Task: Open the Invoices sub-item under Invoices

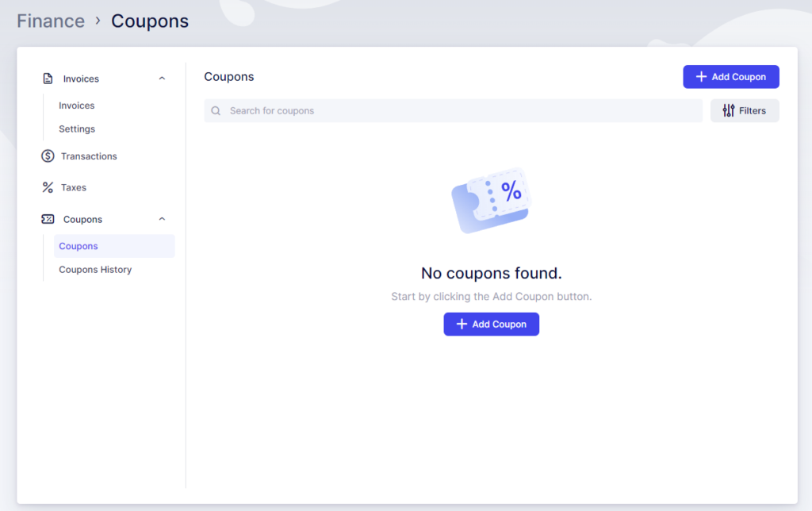Action: coord(77,106)
